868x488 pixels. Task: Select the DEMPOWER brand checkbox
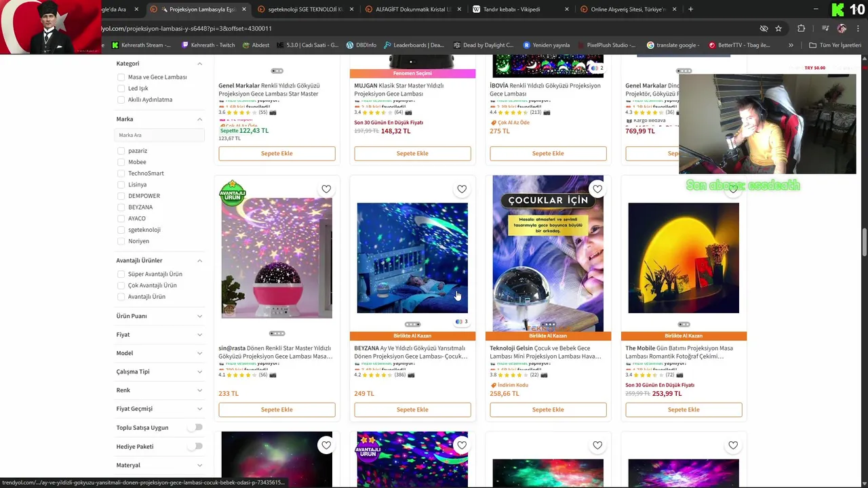click(121, 196)
